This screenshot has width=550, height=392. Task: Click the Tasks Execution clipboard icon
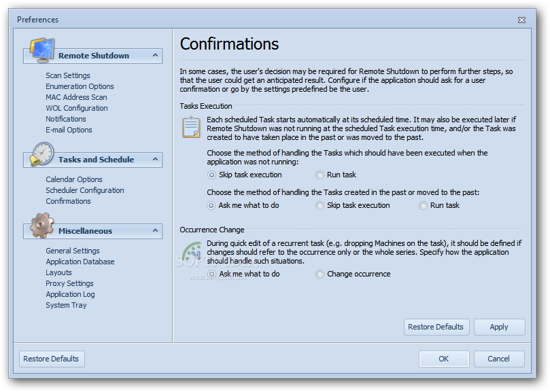(191, 127)
